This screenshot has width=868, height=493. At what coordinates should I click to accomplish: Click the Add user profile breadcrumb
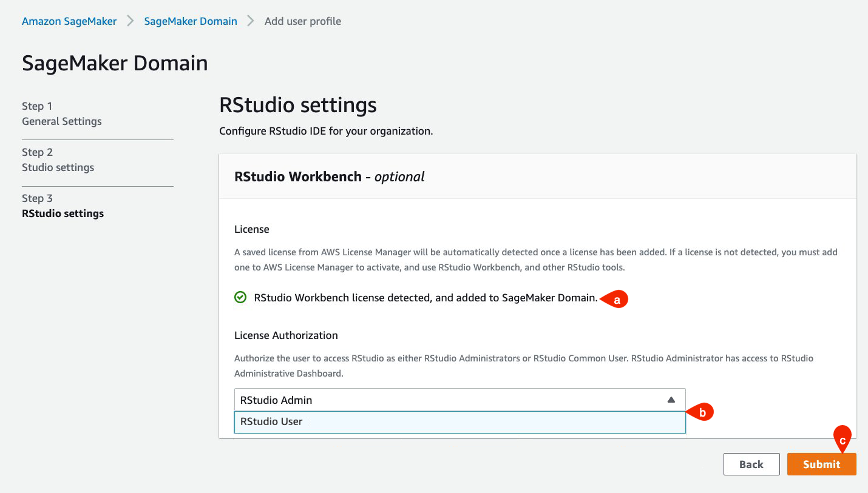pos(303,21)
